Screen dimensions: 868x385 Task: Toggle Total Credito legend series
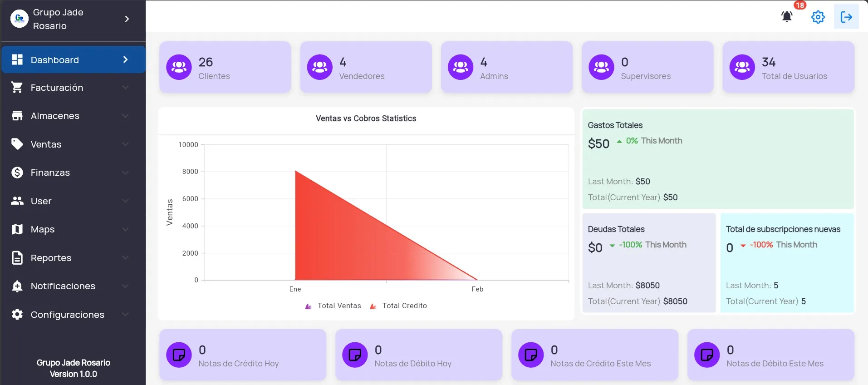click(398, 306)
